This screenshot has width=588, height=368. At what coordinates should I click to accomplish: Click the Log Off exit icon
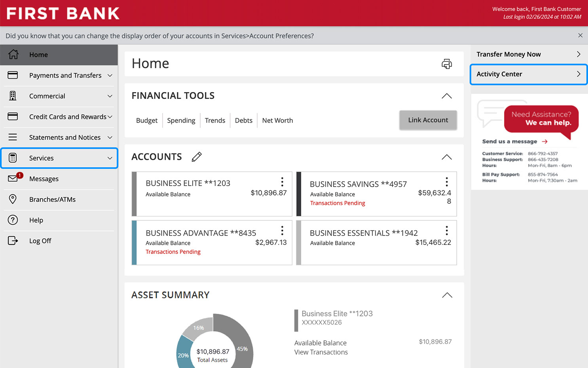point(13,241)
